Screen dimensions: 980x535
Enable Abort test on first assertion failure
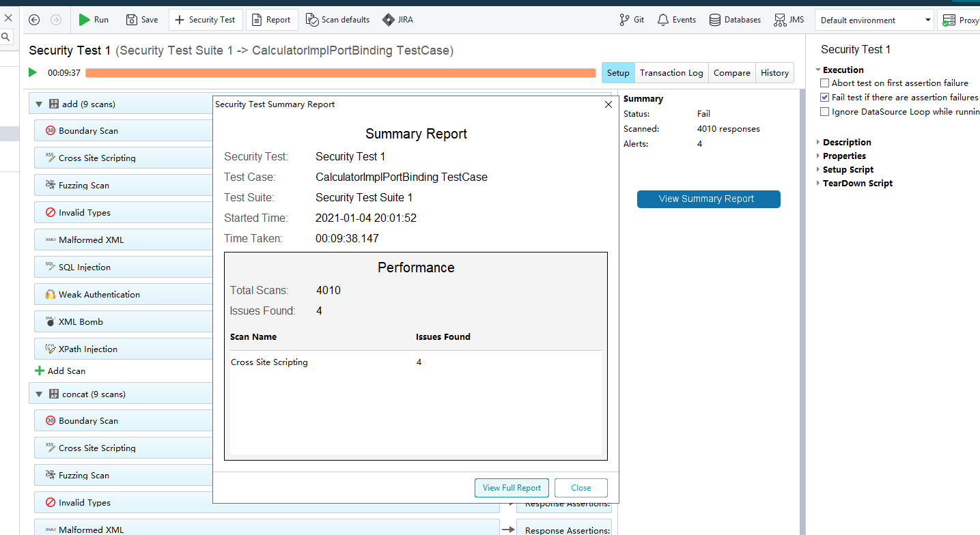click(x=825, y=83)
